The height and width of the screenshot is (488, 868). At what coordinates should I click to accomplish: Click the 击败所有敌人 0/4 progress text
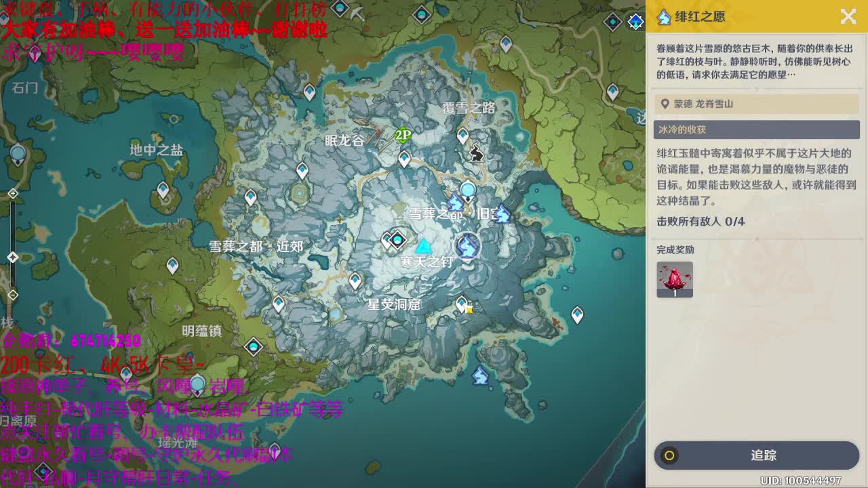pos(701,222)
